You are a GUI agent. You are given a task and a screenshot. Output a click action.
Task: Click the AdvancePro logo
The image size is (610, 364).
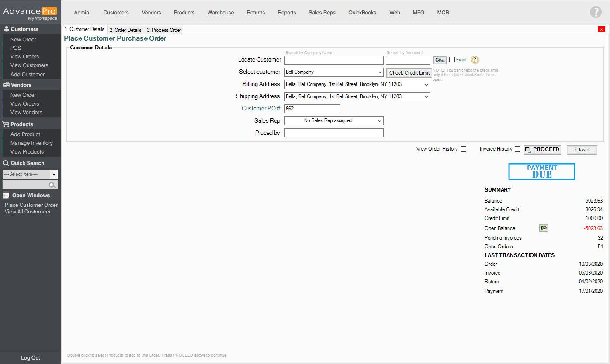click(x=30, y=12)
